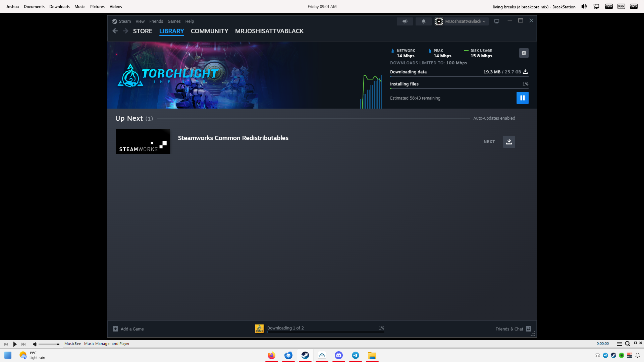The image size is (644, 362).
Task: Open Telegram from the taskbar
Action: [356, 355]
